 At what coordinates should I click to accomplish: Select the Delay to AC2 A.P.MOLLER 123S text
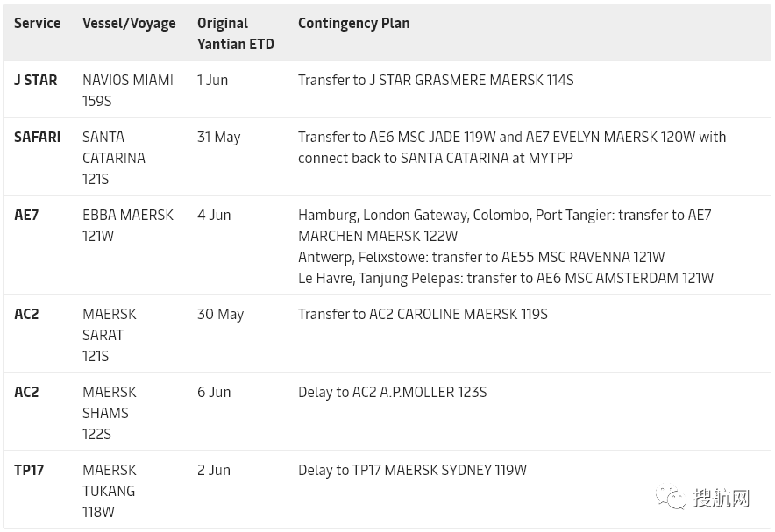pos(392,392)
